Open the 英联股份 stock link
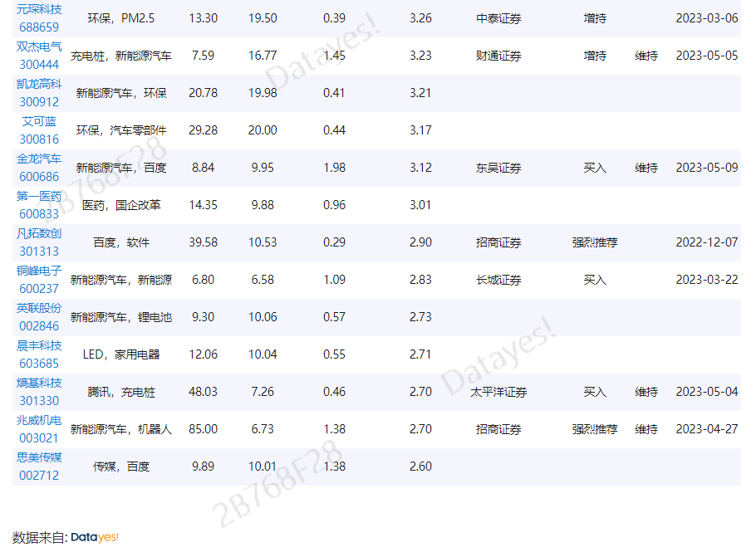 [39, 309]
